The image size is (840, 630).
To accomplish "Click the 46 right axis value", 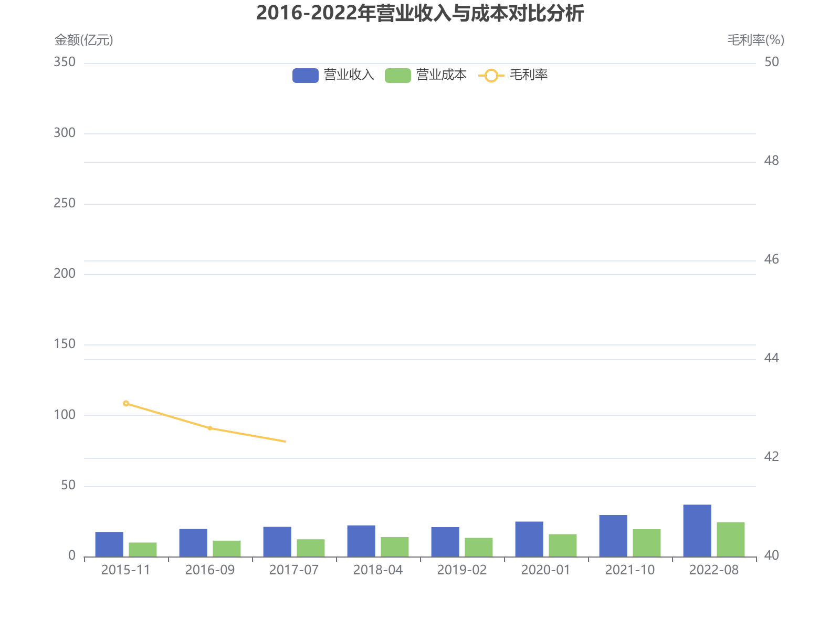I will [x=772, y=260].
